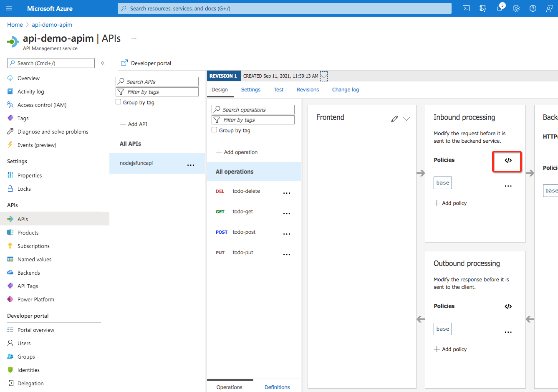The width and height of the screenshot is (558, 392).
Task: Open Directories and subscriptions filter icon
Action: [483, 8]
